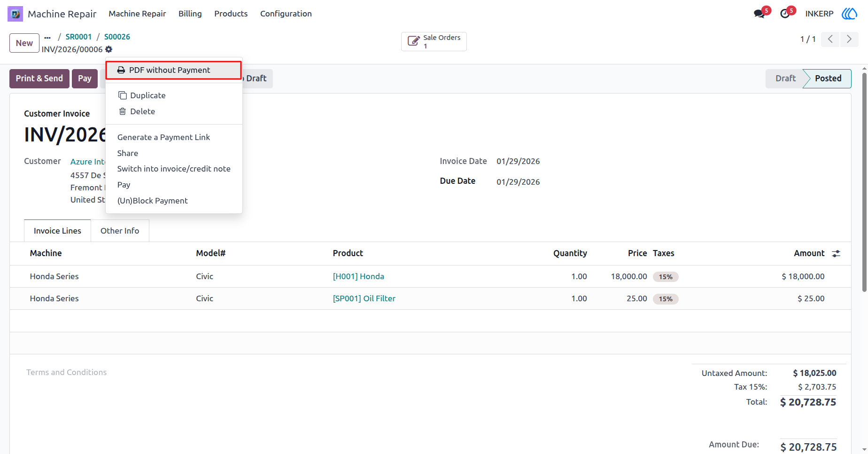Click the printer icon for PDF without Payment
Screen dimensions: 868x454
[121, 70]
